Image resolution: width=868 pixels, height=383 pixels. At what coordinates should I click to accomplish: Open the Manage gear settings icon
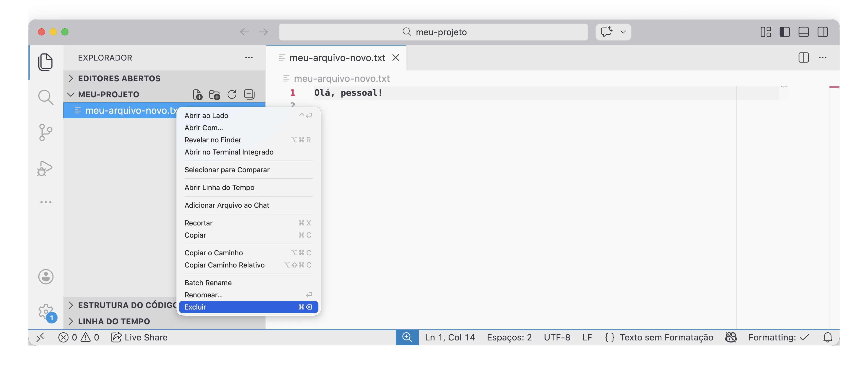tap(45, 311)
